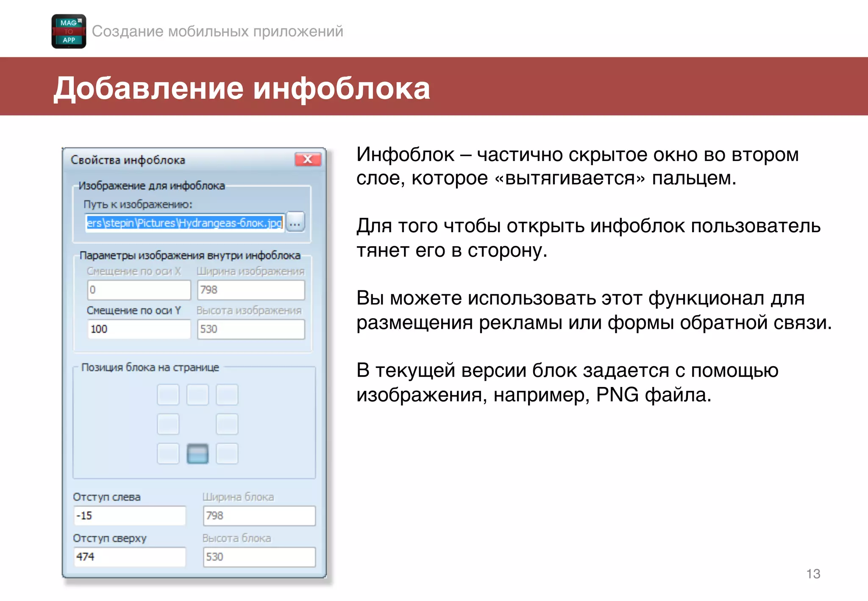Select middle-right block position button

(x=227, y=424)
